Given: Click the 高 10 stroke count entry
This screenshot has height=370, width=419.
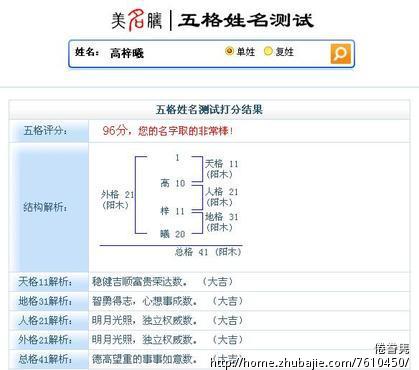Looking at the screenshot, I should [x=173, y=183].
